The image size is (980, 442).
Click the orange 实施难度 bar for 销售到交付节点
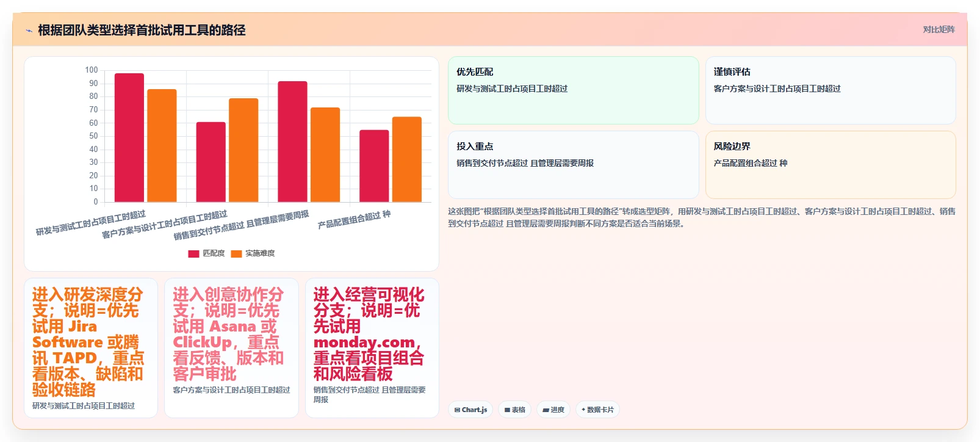click(x=325, y=154)
